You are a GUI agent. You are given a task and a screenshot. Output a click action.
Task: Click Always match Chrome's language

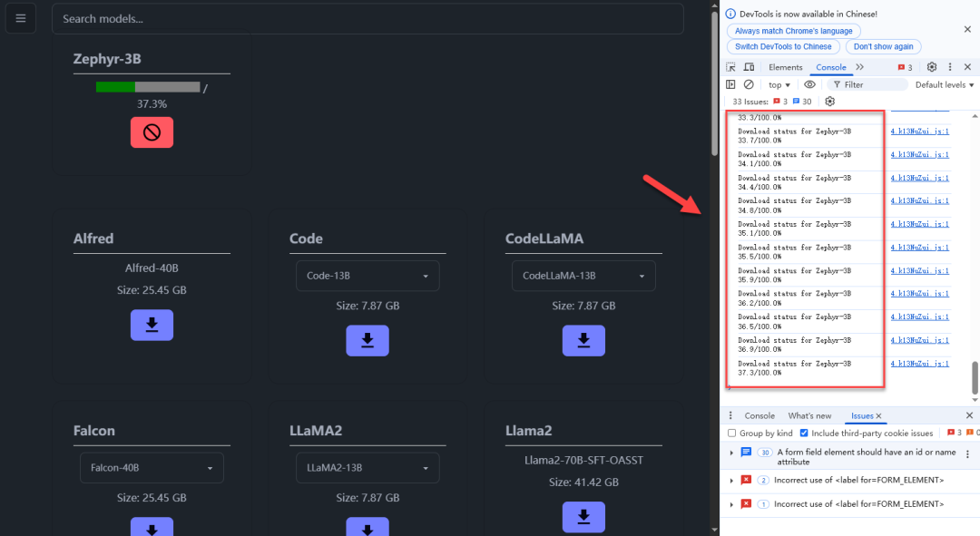(x=793, y=31)
